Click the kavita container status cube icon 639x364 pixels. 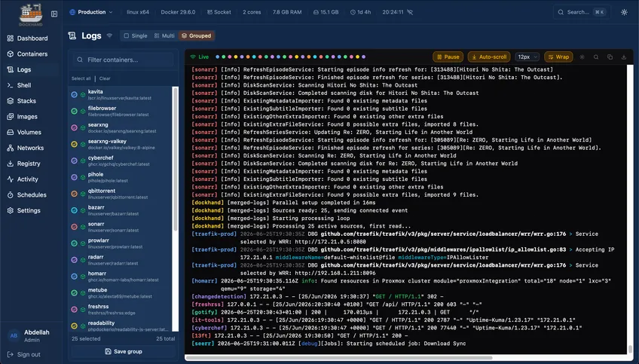click(83, 94)
